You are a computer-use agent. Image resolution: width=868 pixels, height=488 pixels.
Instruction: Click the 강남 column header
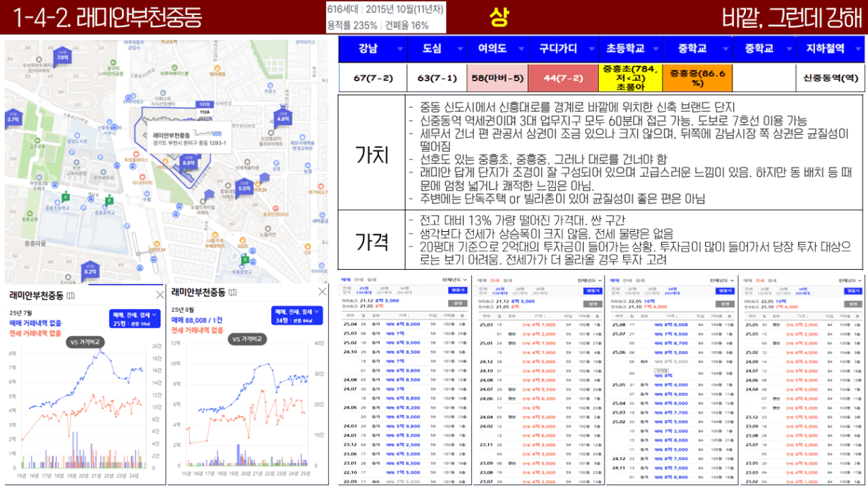coord(372,49)
